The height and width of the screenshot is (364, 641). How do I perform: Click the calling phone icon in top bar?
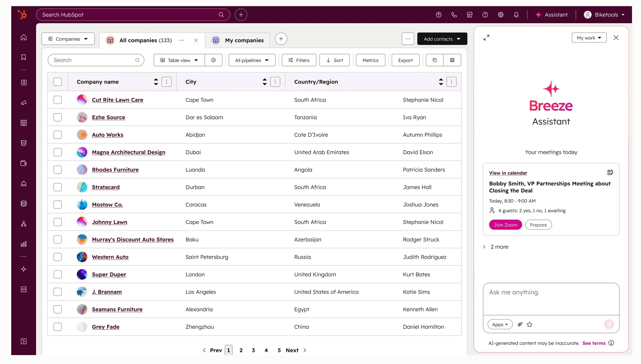coord(454,14)
